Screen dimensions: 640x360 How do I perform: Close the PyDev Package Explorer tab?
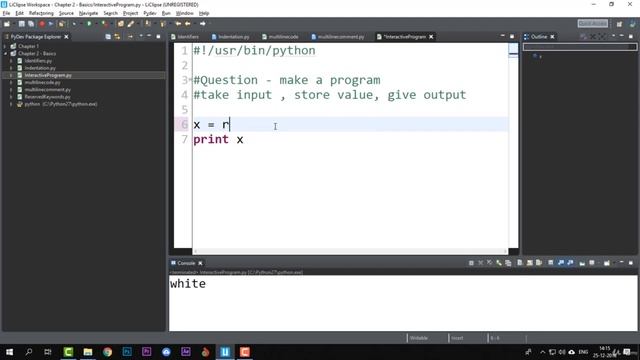(66, 37)
